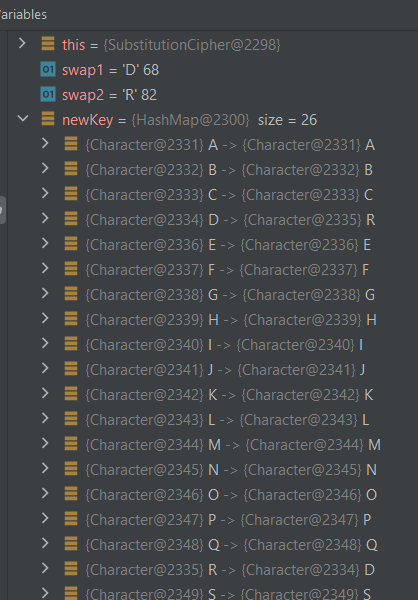Expand the R -> D map entry
418x600 pixels.
(45, 568)
